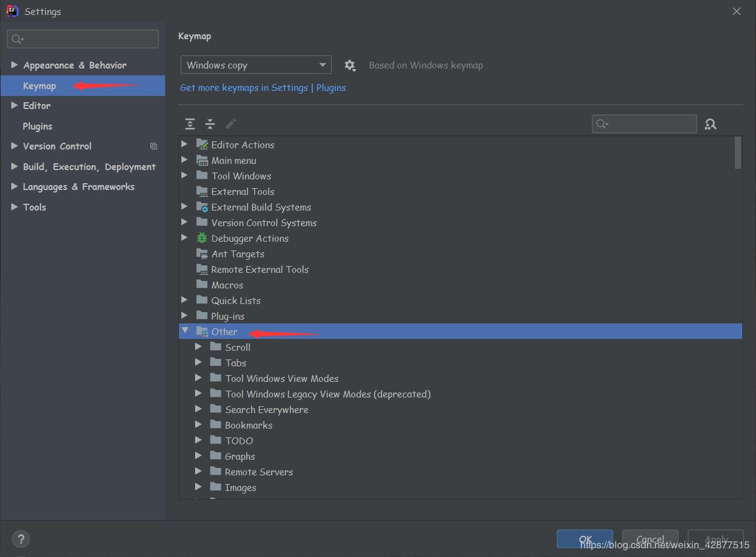Expand the Tabs group arrow

pyautogui.click(x=198, y=362)
